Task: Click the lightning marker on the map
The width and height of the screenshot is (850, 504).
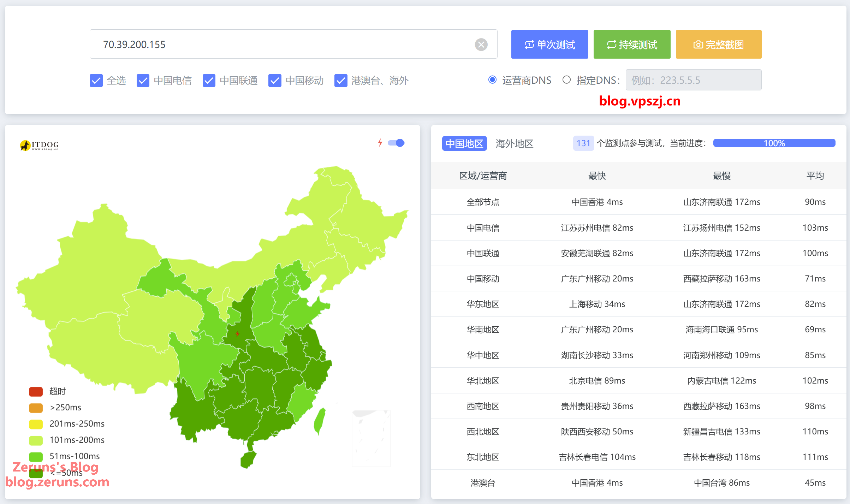Action: [x=237, y=334]
